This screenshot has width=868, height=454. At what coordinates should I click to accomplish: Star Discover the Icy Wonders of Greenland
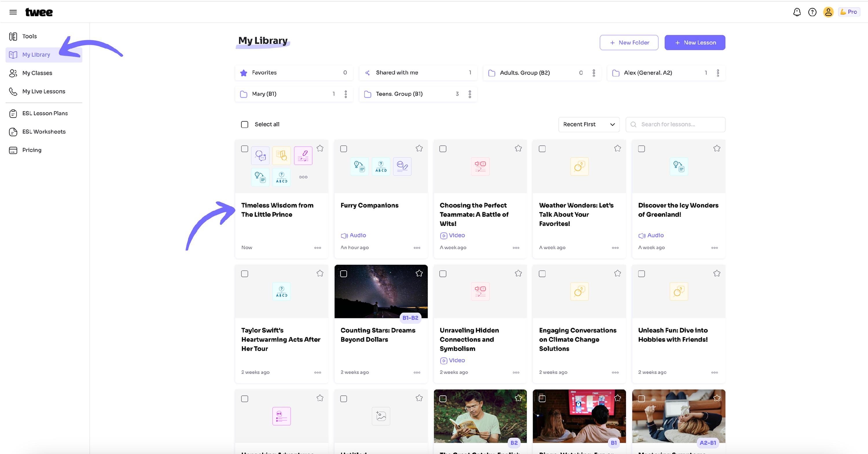click(x=717, y=148)
